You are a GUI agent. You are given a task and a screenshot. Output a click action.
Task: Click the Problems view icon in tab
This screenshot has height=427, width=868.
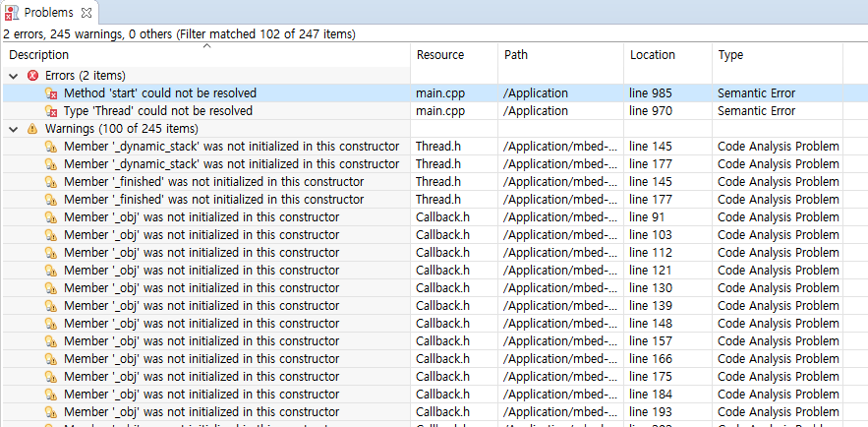pos(12,12)
